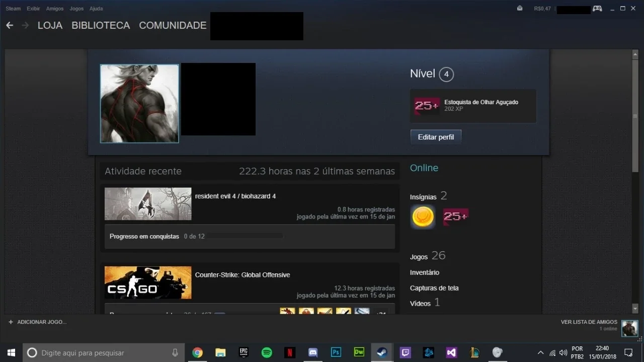Open the Steam menu
Screen dimensions: 644x362
point(13,9)
